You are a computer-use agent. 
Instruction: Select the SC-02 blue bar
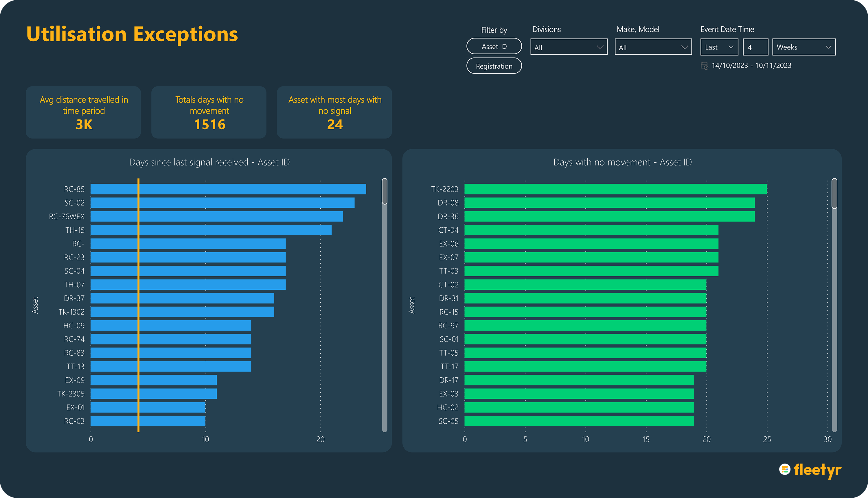[223, 203]
